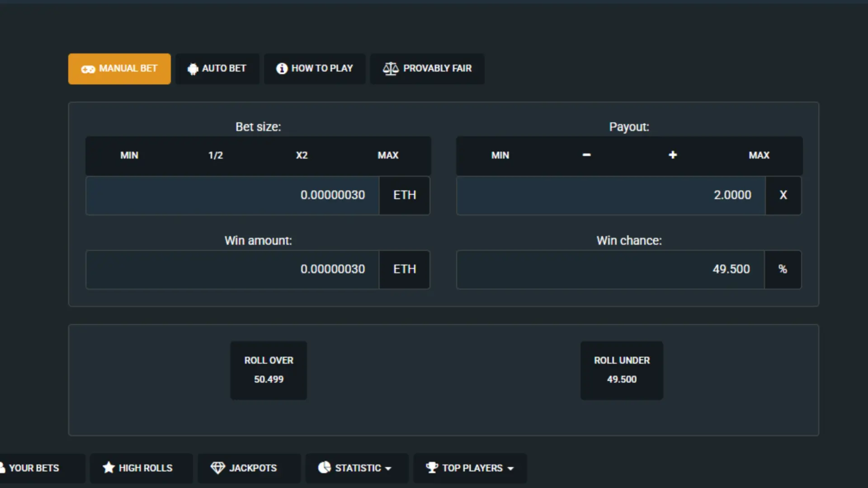The height and width of the screenshot is (488, 868).
Task: Click the Android robot icon on Auto Bet
Action: 193,69
